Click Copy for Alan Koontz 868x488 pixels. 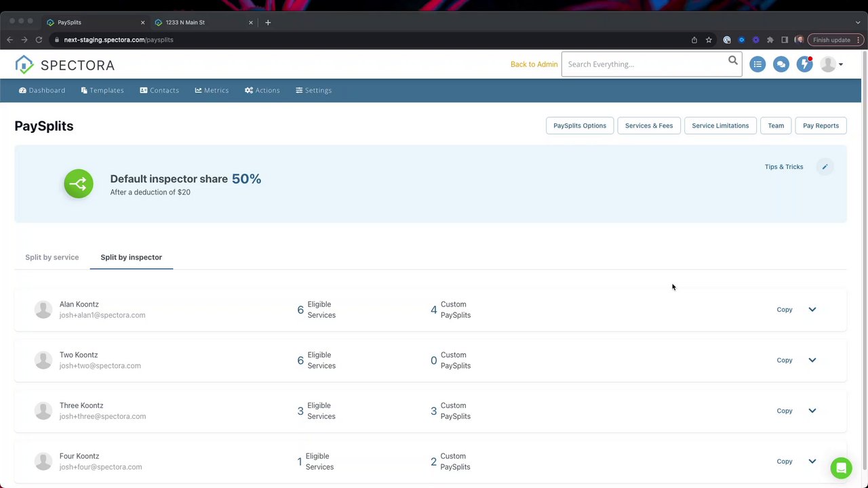point(785,310)
